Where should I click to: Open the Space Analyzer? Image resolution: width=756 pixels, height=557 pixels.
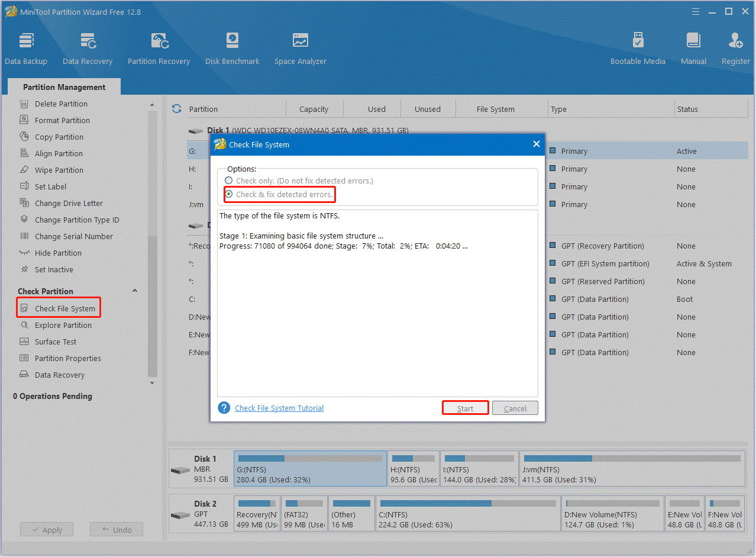(x=300, y=47)
